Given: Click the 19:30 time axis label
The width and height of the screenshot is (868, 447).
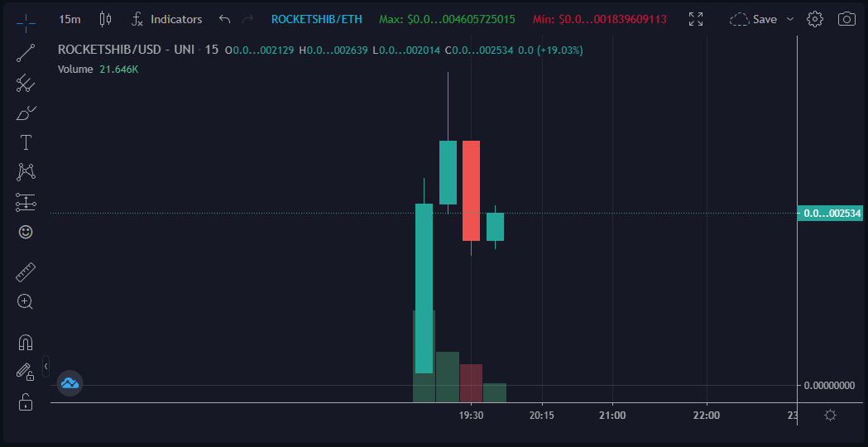Looking at the screenshot, I should tap(470, 416).
